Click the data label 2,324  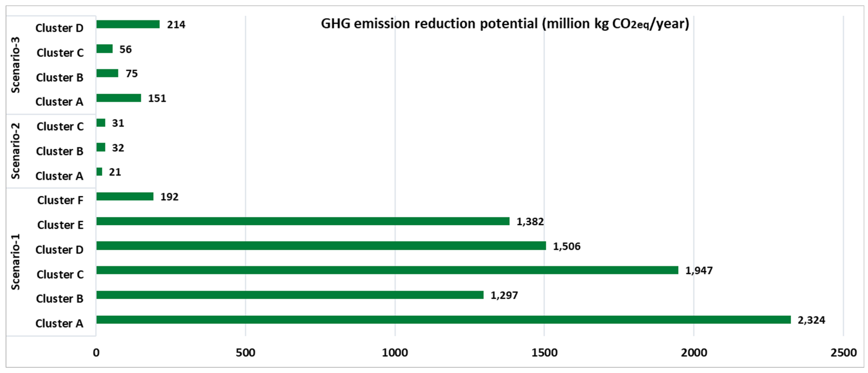tap(811, 320)
